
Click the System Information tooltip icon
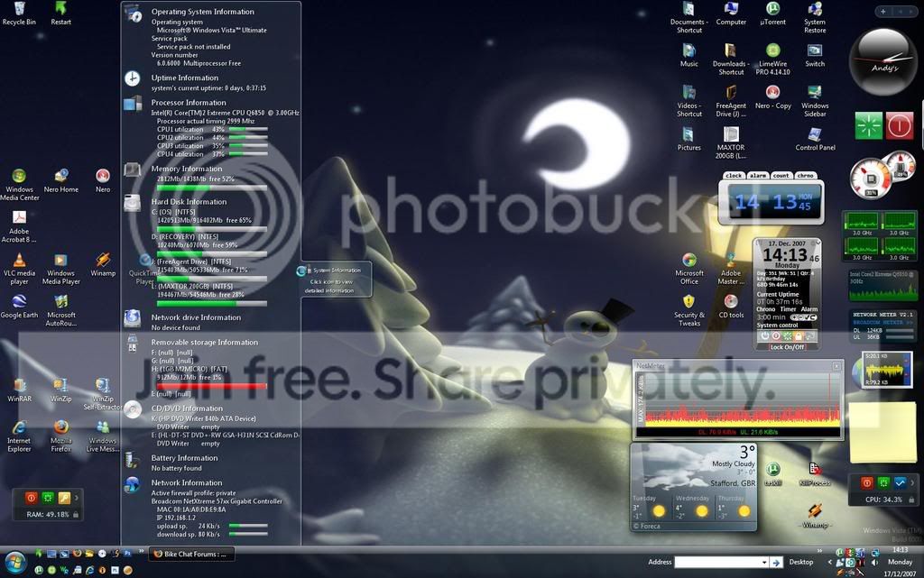tap(302, 271)
